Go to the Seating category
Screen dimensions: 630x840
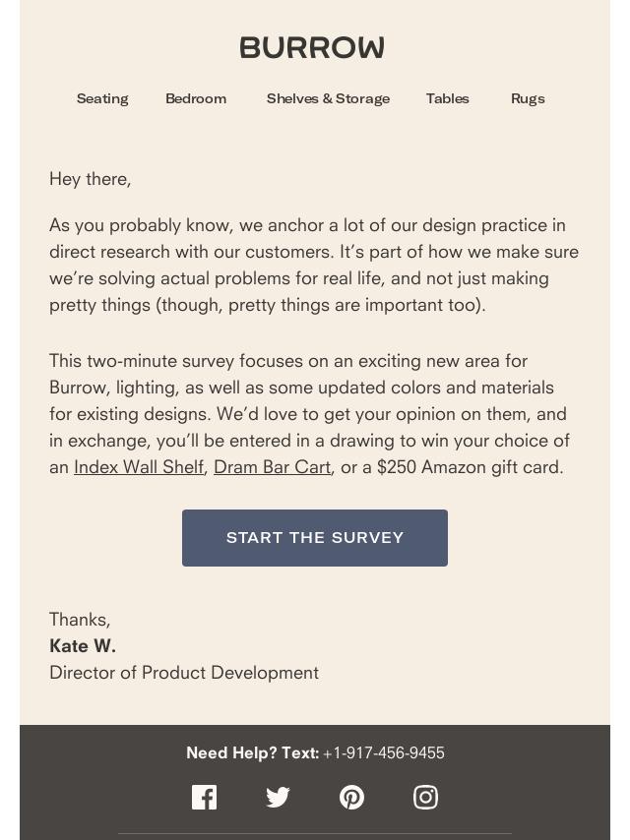click(102, 98)
